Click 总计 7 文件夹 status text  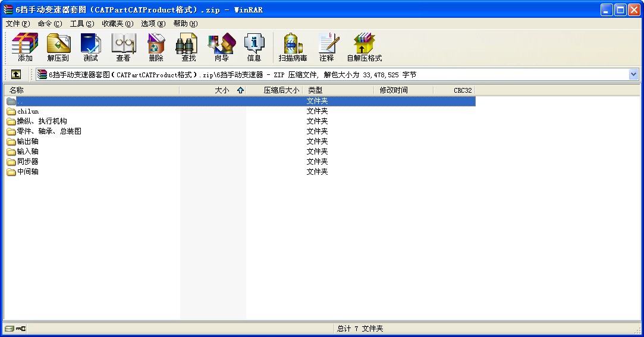(x=360, y=328)
